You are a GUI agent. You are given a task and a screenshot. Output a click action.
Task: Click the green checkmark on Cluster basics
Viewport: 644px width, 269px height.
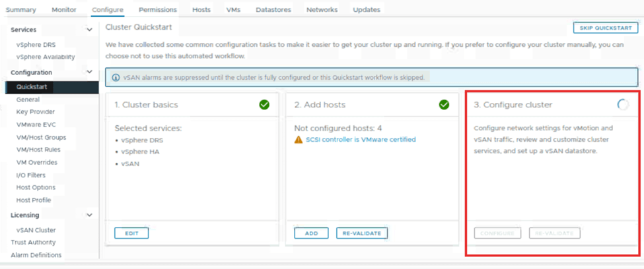click(264, 105)
